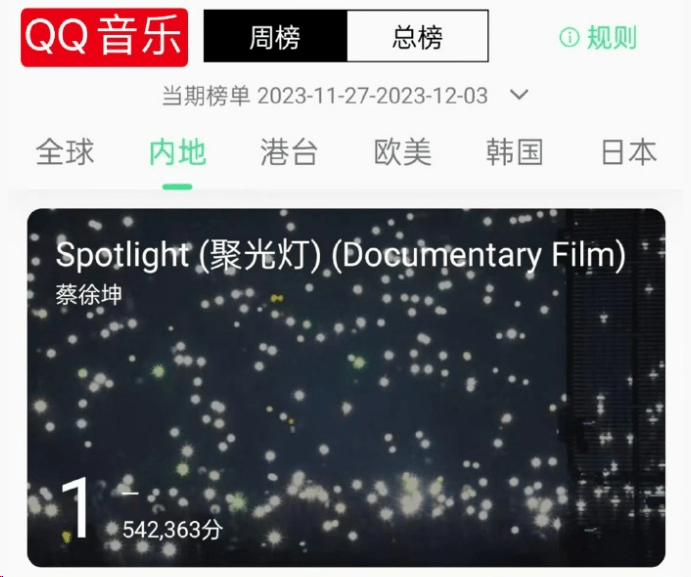Click the green underline under 内地
This screenshot has width=691, height=577.
177,187
